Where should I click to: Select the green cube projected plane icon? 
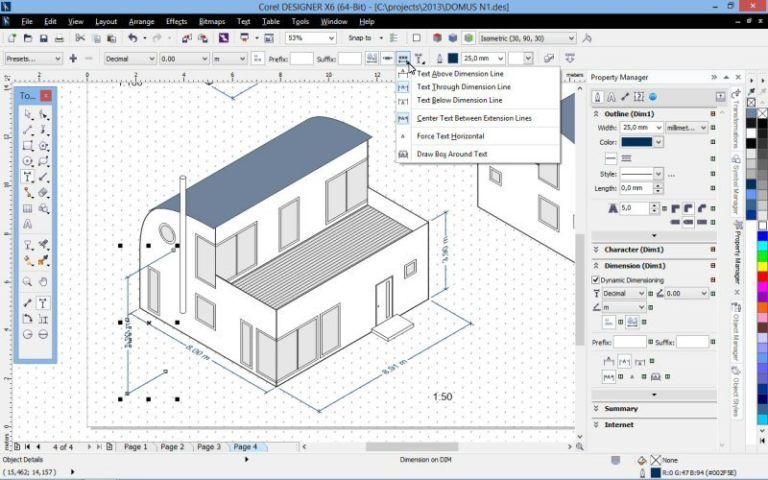coord(469,38)
